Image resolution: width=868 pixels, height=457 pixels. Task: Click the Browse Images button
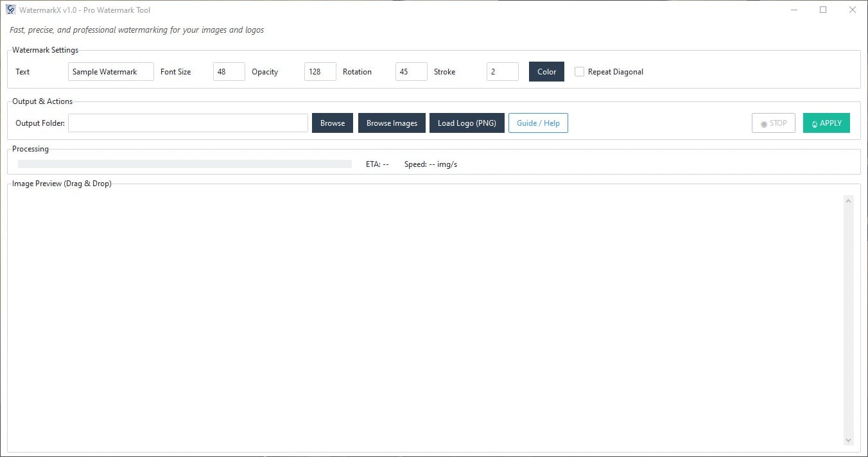click(392, 123)
